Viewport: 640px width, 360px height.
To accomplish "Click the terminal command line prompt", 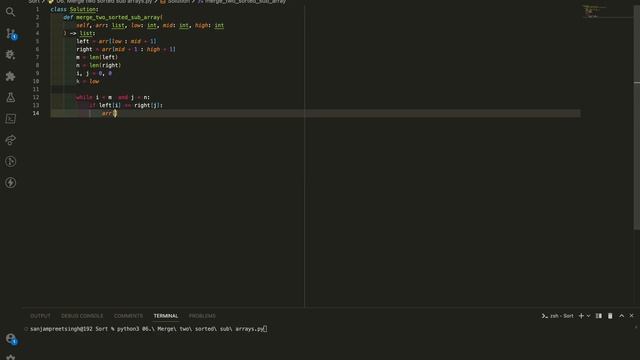I will 149,329.
